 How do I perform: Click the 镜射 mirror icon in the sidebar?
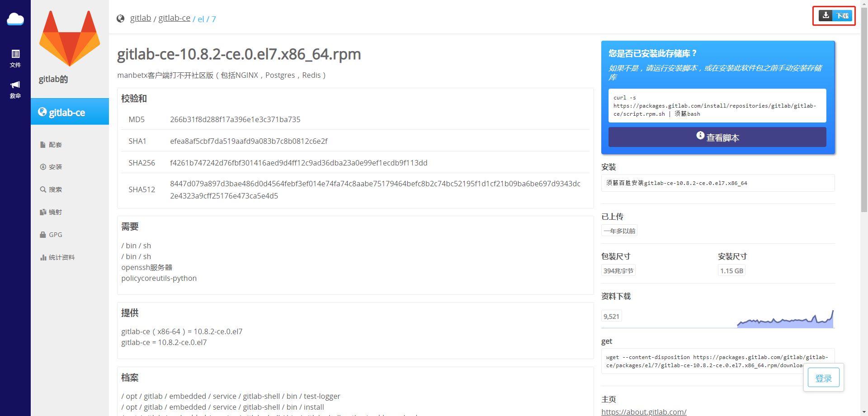coord(42,212)
